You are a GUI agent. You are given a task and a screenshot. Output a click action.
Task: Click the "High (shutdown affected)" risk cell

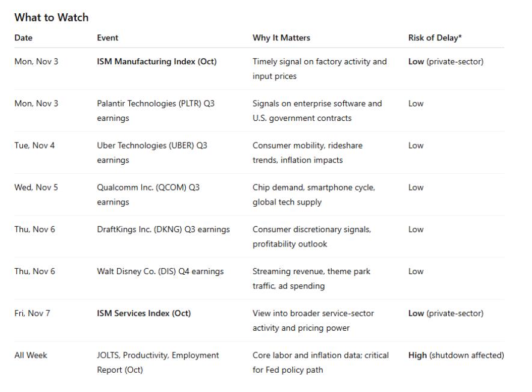tap(456, 355)
